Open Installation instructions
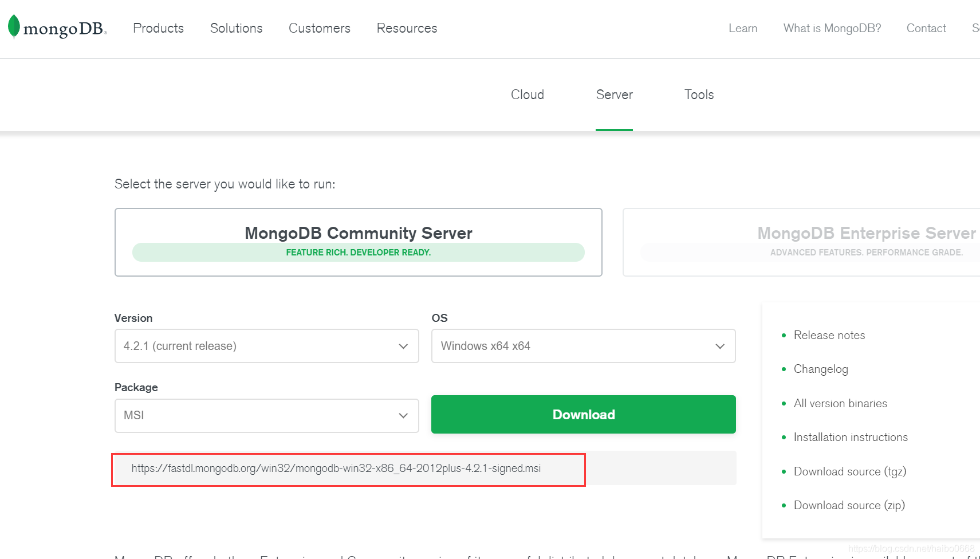Screen dimensions: 980x559 pyautogui.click(x=851, y=437)
